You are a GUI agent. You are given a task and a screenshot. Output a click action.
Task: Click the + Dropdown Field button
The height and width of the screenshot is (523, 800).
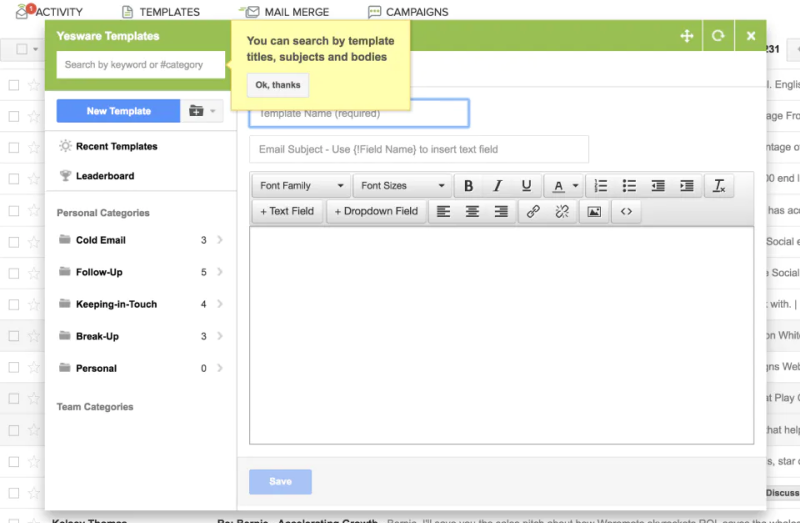(x=376, y=211)
